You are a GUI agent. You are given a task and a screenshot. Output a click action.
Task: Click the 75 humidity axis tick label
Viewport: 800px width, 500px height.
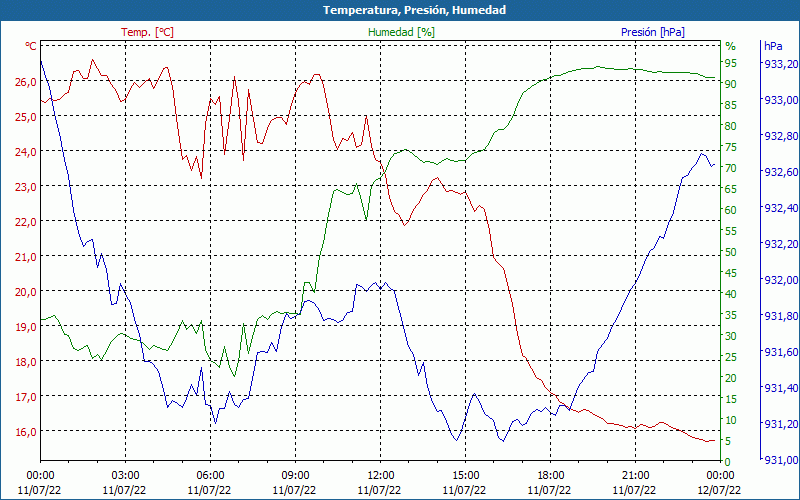[731, 147]
